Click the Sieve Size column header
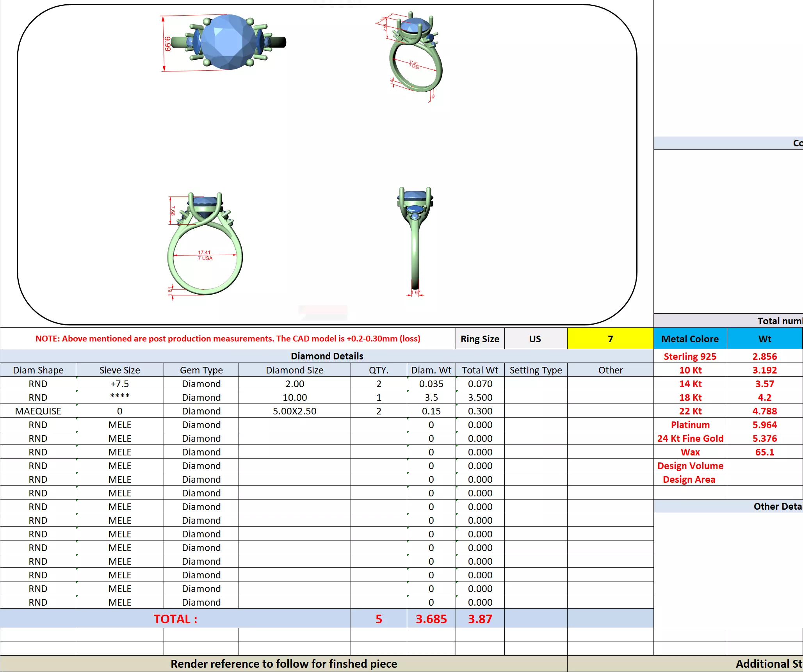 click(x=119, y=370)
